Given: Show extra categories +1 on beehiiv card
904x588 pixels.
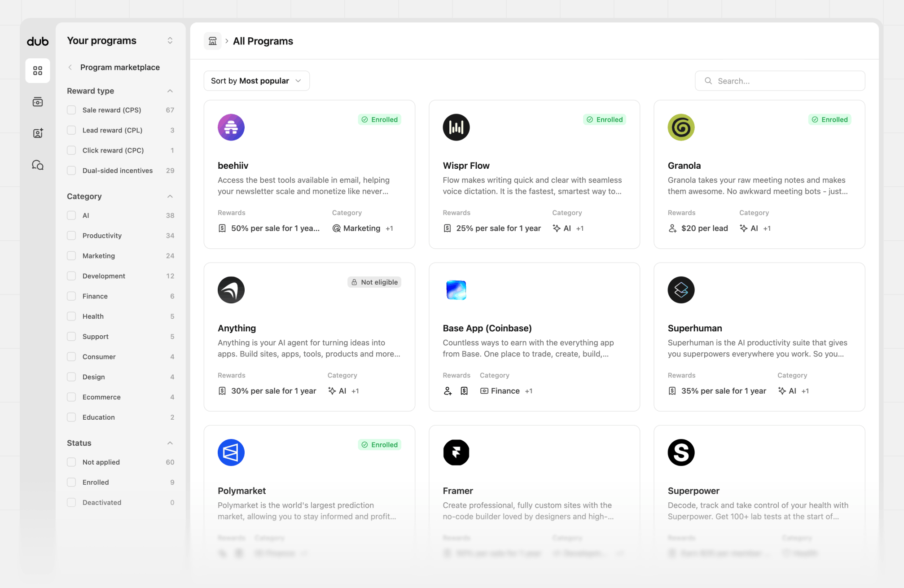Looking at the screenshot, I should (x=389, y=228).
